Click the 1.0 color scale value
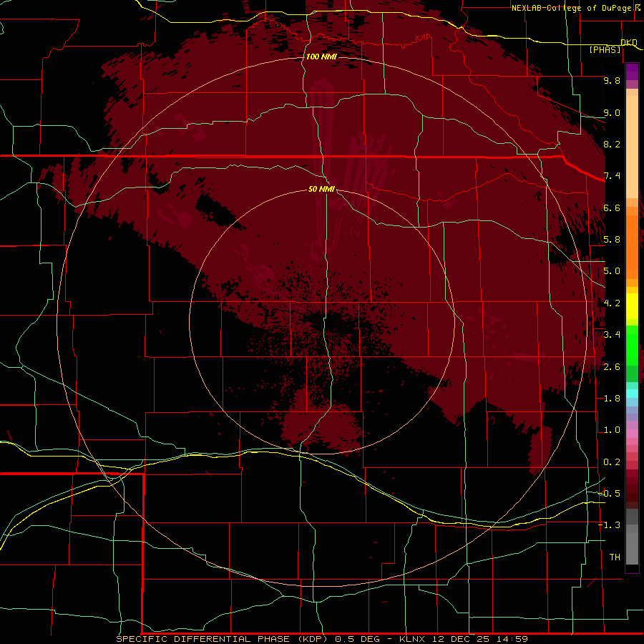The height and width of the screenshot is (644, 644). click(612, 430)
